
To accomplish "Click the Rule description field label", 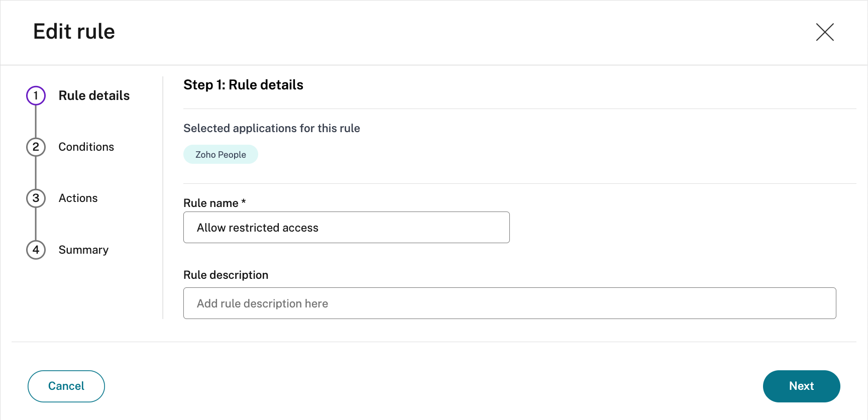I will click(226, 275).
